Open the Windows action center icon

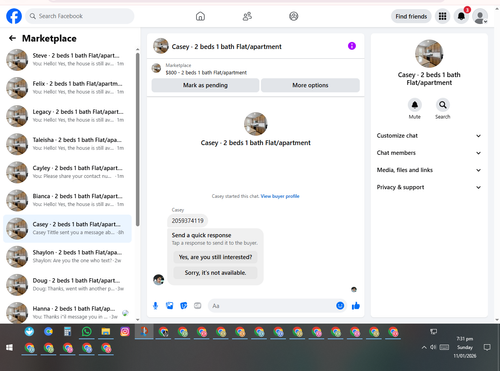pyautogui.click(x=487, y=347)
